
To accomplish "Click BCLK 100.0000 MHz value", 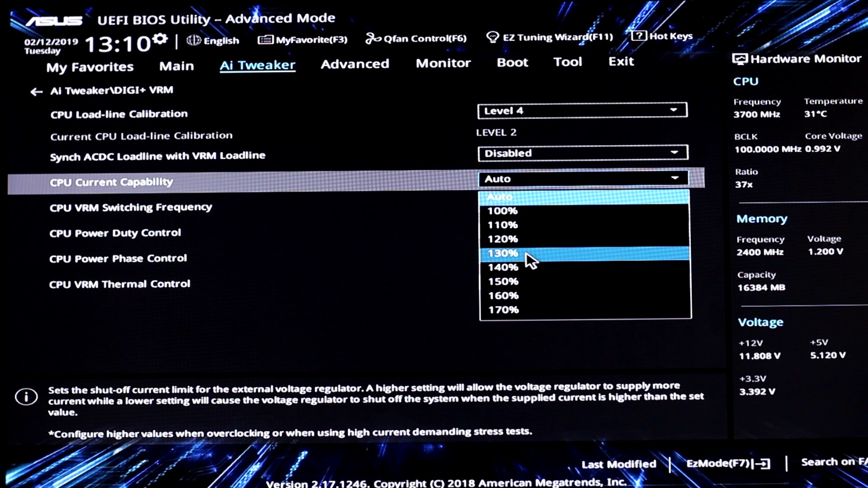I will point(768,149).
